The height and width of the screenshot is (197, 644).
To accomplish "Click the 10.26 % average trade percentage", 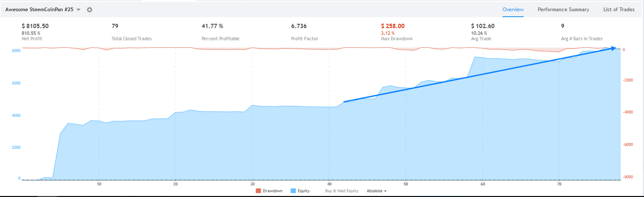I will point(478,33).
